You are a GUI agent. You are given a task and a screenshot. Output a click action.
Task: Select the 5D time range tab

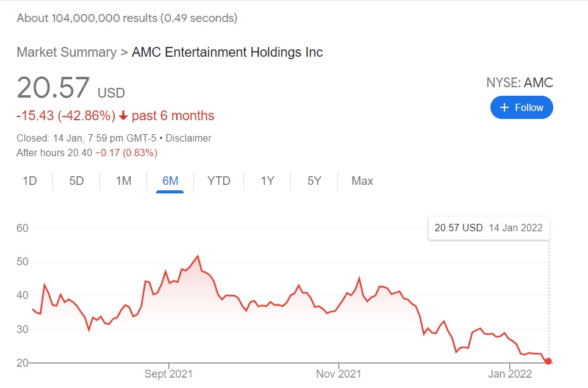click(76, 181)
